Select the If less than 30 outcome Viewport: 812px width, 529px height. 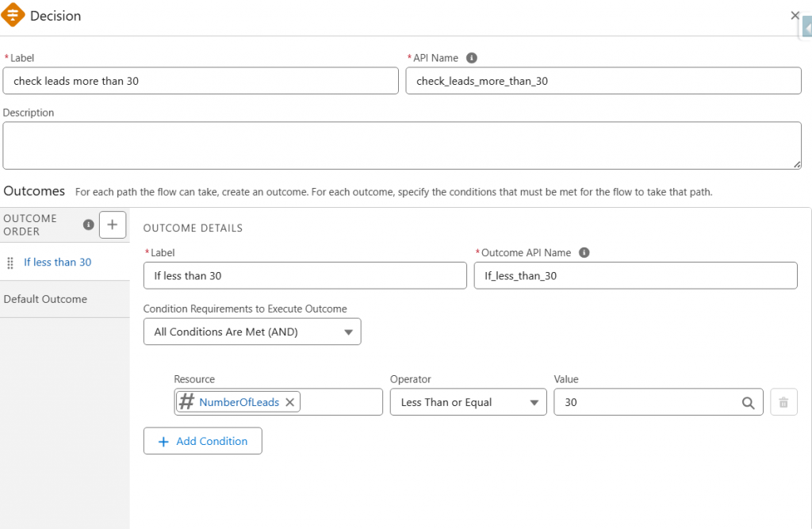[x=57, y=263]
